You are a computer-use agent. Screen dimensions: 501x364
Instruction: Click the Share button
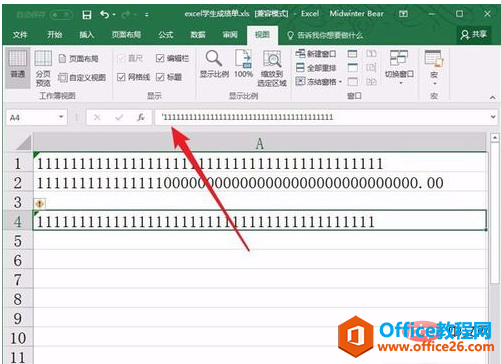[474, 34]
